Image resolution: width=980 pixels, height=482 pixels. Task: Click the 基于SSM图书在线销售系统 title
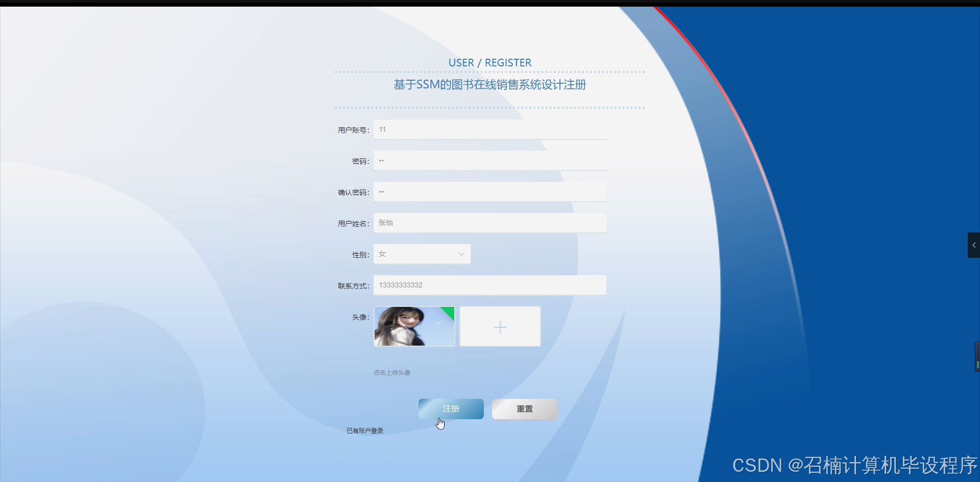(489, 84)
